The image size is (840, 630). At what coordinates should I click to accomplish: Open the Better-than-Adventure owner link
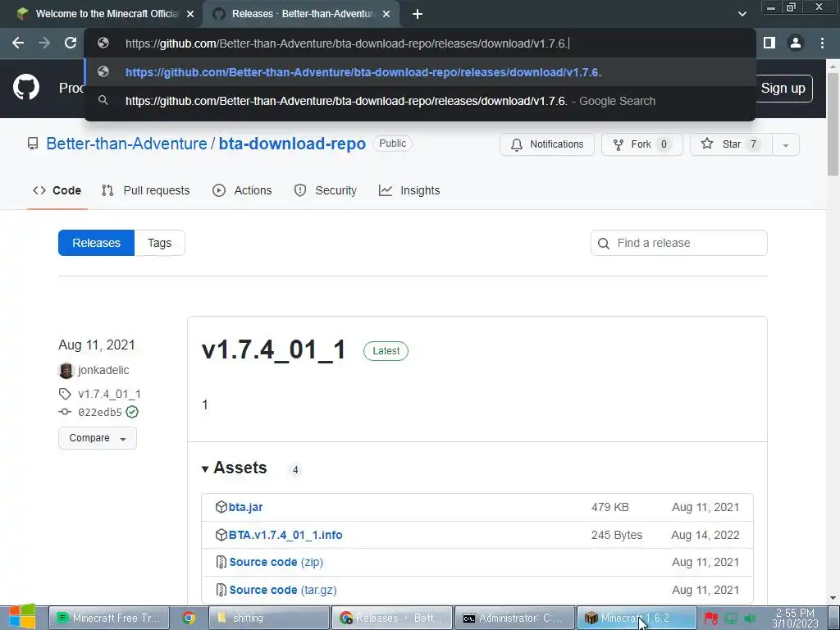pos(126,144)
